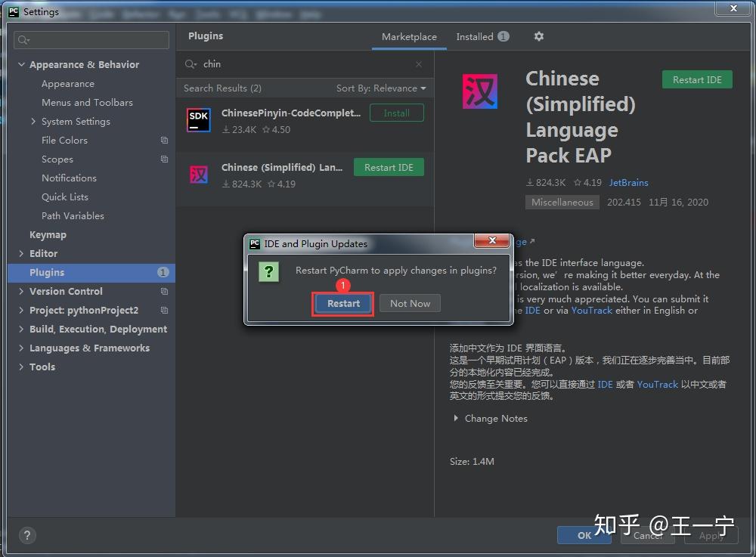The image size is (756, 557).
Task: Click the version number '202.415'
Action: (624, 202)
